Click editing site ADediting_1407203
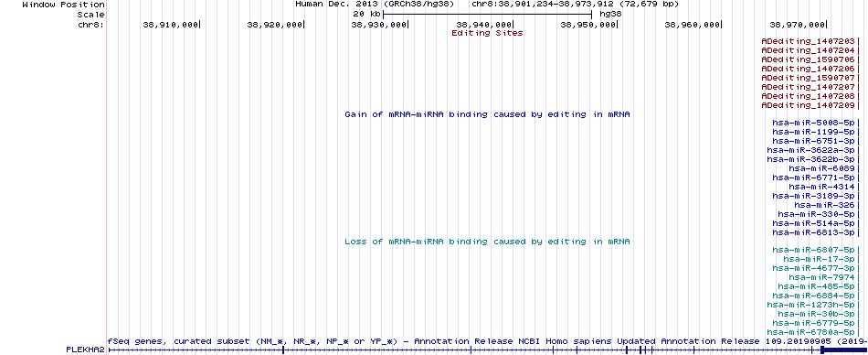This screenshot has height=355, width=868. [x=809, y=41]
